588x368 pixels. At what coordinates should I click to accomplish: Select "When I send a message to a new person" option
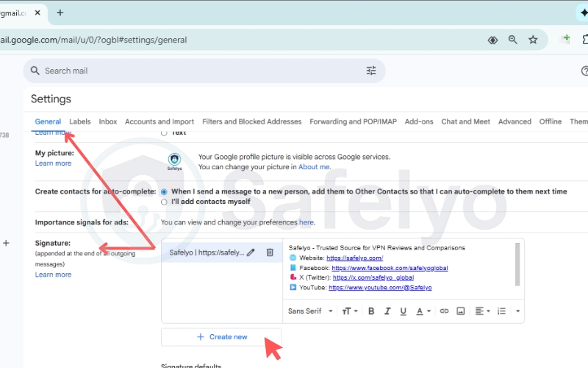[164, 191]
